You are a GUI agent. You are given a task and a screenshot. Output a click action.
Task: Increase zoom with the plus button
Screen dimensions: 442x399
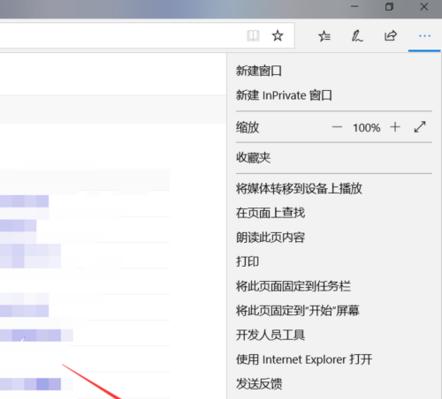tap(395, 127)
